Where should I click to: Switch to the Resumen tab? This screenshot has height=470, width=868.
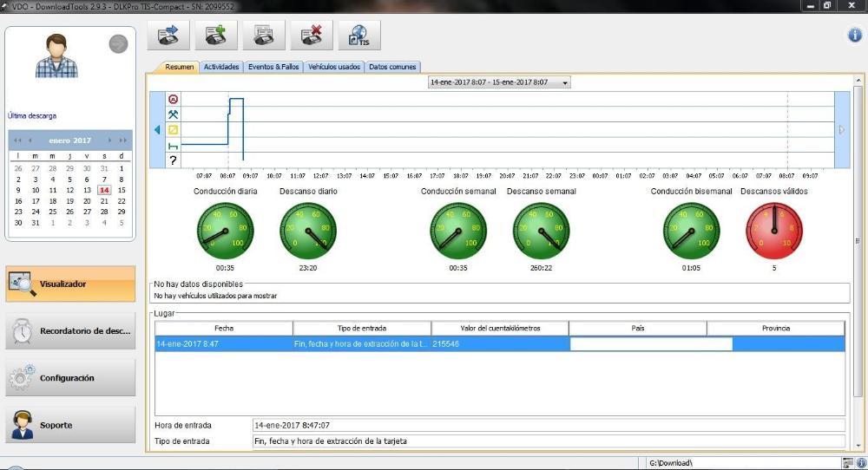coord(180,67)
